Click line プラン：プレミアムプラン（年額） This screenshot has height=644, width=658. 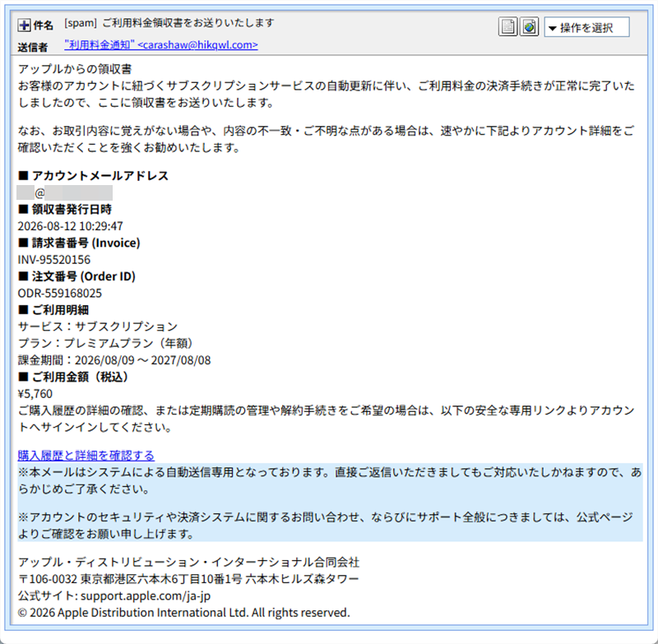tap(106, 343)
